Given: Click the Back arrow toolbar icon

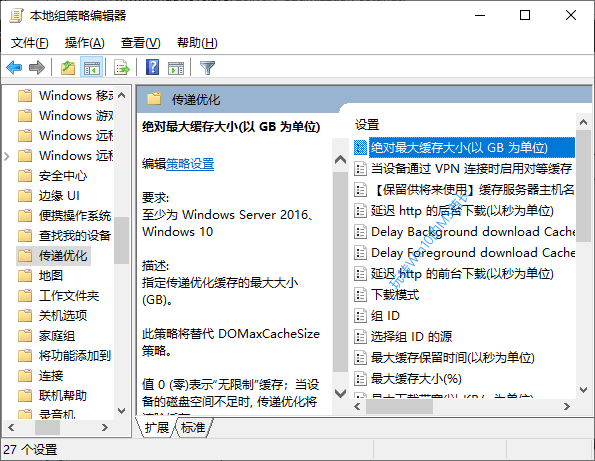Looking at the screenshot, I should pos(14,68).
